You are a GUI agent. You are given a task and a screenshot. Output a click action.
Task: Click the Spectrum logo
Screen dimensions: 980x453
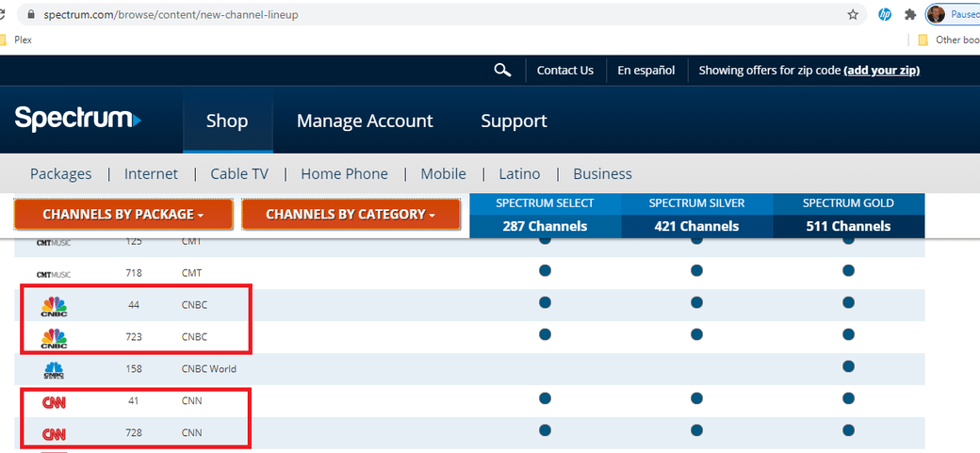[78, 120]
